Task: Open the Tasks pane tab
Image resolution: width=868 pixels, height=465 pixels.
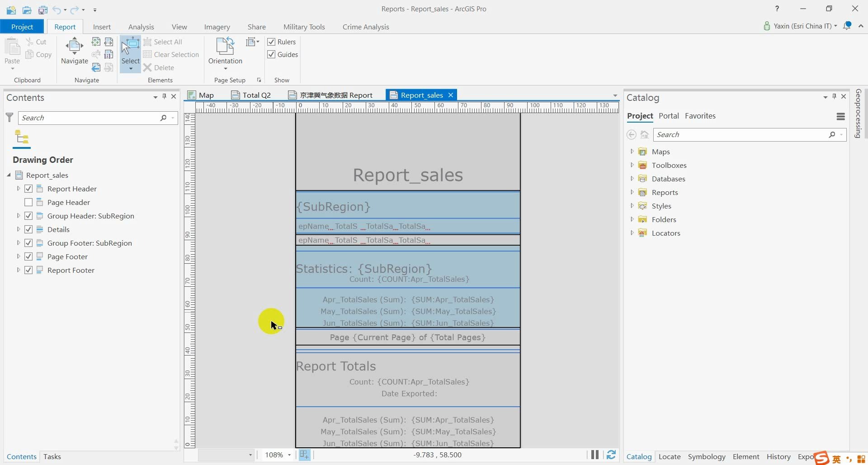Action: tap(52, 457)
